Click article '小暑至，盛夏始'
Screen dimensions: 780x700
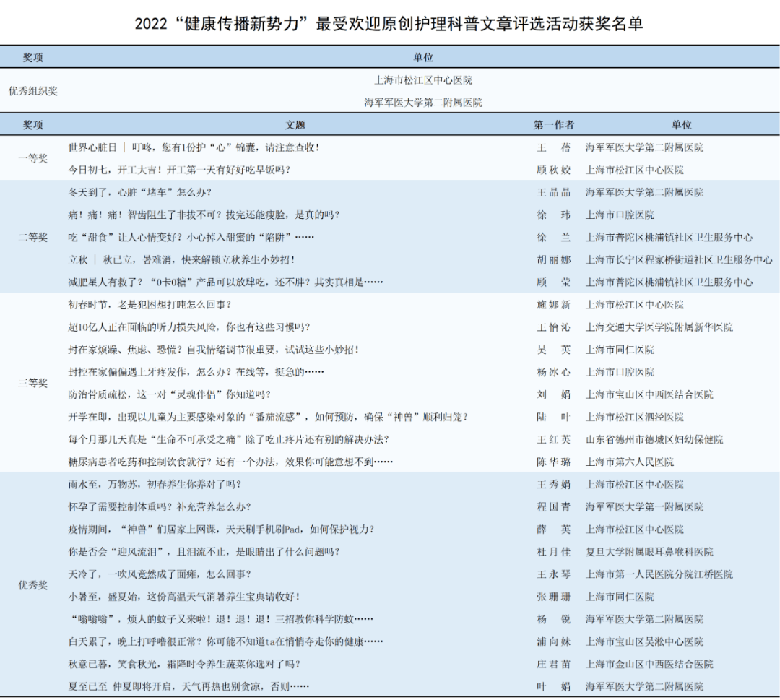pyautogui.click(x=184, y=597)
